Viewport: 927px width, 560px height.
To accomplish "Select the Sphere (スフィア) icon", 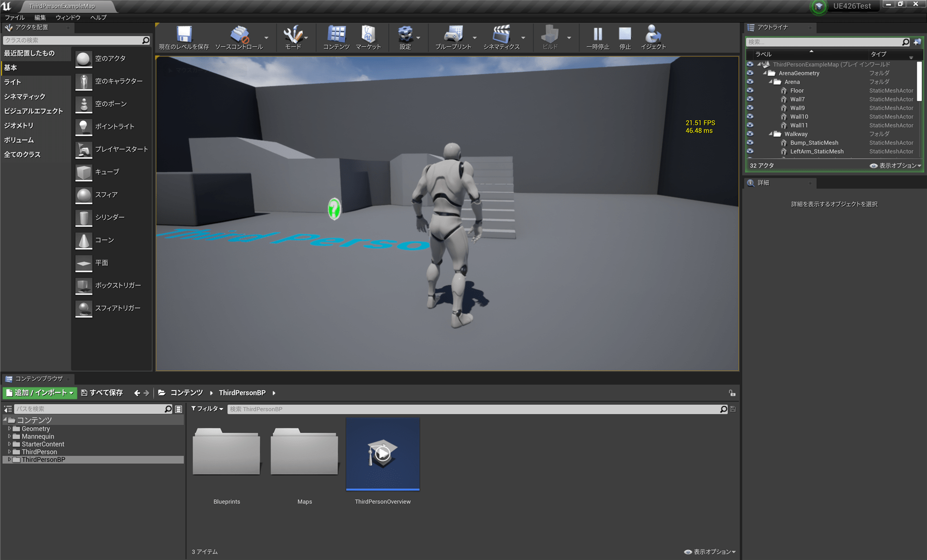I will click(x=84, y=195).
